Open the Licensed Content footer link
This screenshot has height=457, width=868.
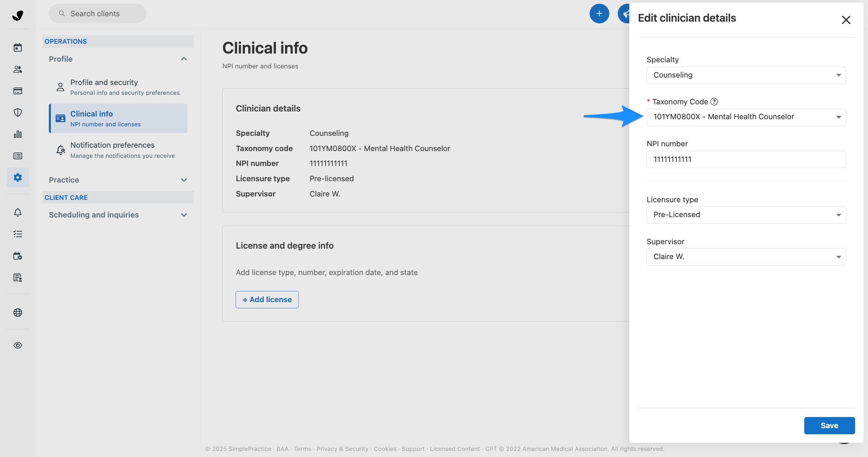[455, 449]
